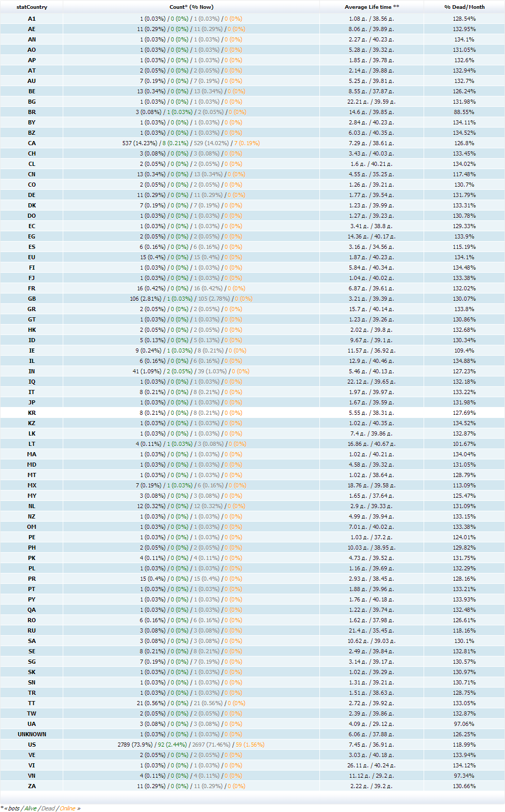Click the DE country code cell

pos(32,195)
